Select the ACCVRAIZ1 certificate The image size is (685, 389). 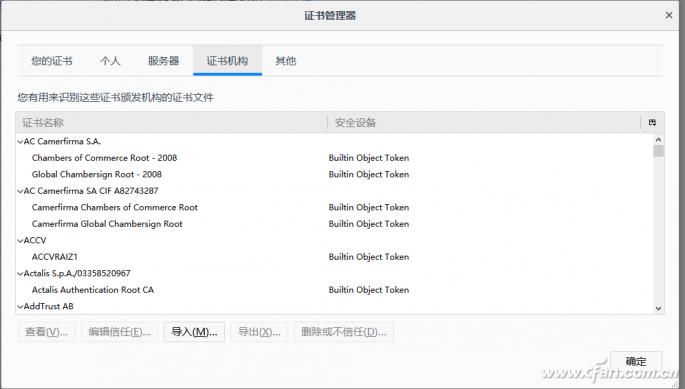click(x=55, y=257)
